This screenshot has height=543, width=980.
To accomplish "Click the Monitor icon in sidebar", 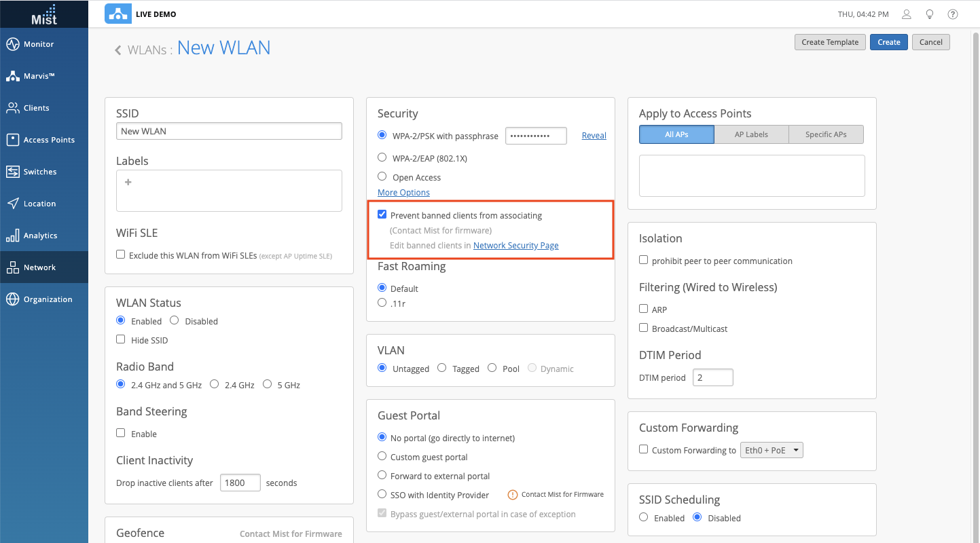I will (12, 44).
